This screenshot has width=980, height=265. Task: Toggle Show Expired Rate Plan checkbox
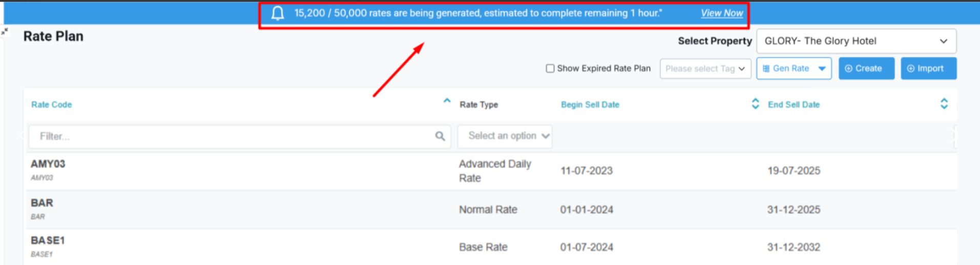(550, 69)
